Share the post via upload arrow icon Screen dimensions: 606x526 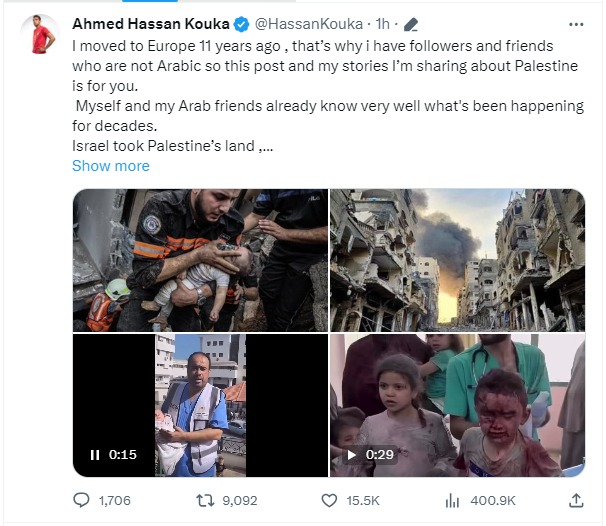pos(576,499)
